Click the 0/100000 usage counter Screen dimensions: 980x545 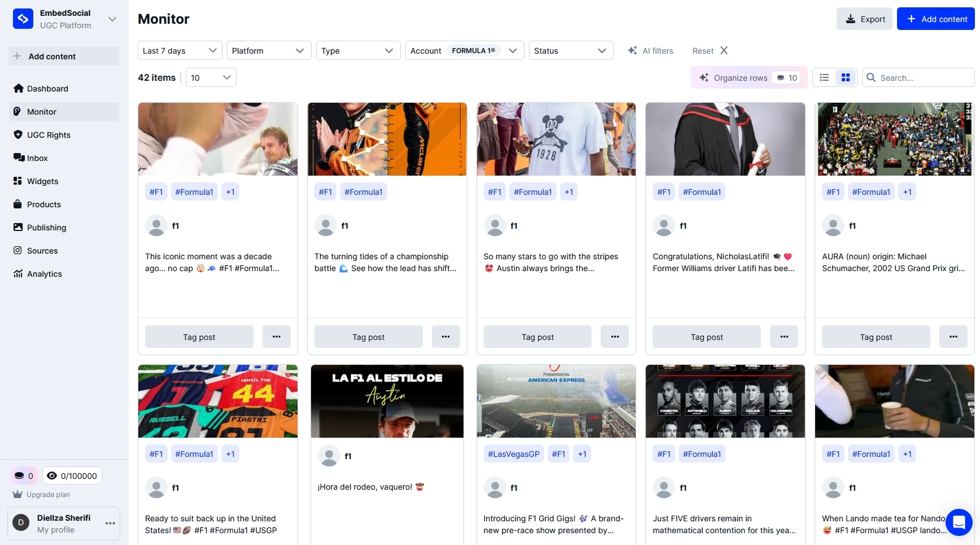pyautogui.click(x=72, y=476)
